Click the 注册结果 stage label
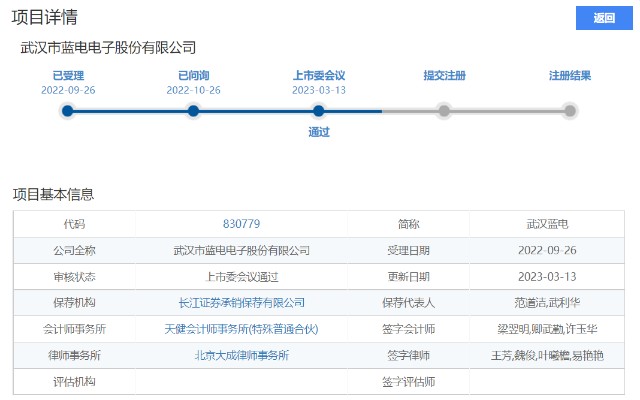 click(x=570, y=76)
